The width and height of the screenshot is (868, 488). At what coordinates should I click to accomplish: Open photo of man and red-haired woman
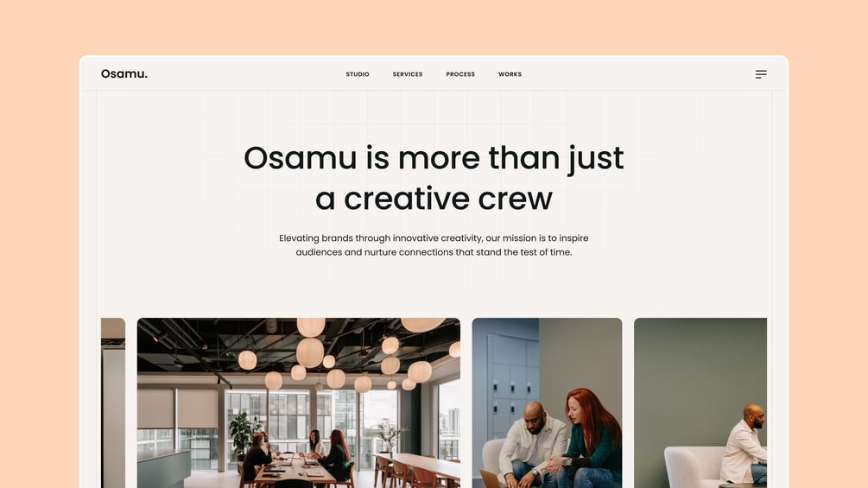[547, 402]
